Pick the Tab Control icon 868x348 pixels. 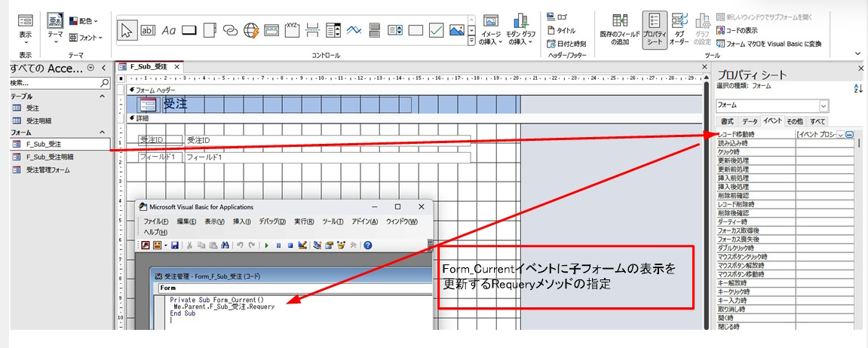pos(209,30)
